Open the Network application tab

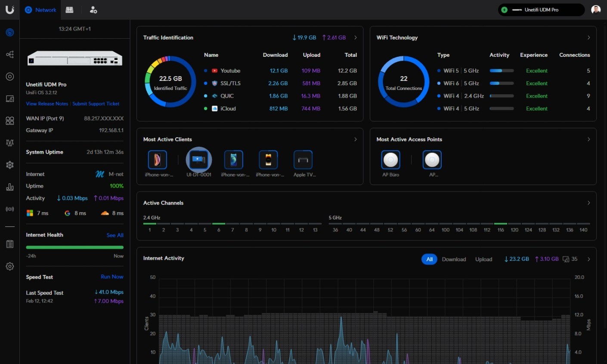[41, 10]
